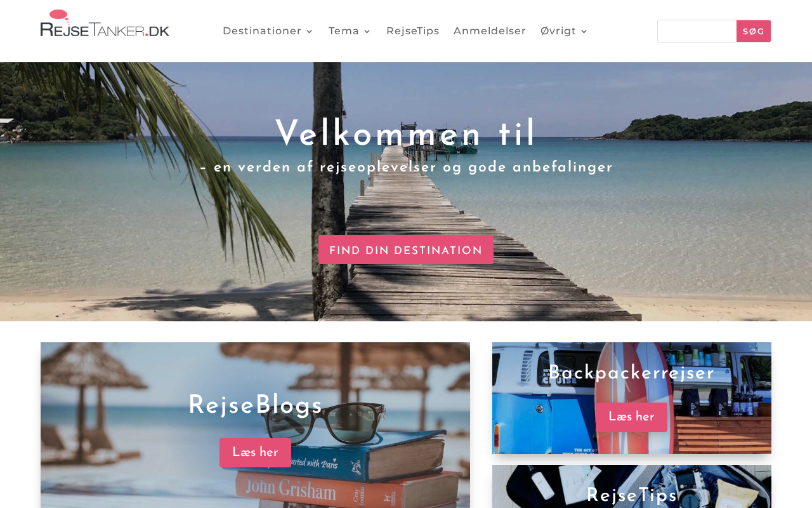Image resolution: width=812 pixels, height=508 pixels.
Task: Click Læs her under Backpackerrejser
Action: [x=631, y=417]
